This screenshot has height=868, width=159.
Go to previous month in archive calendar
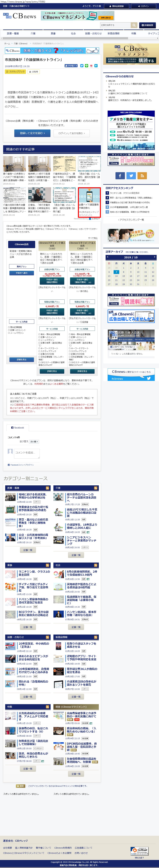[x=108, y=257]
